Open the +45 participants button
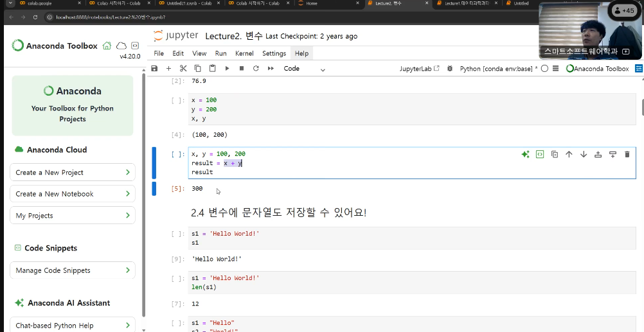 (624, 11)
